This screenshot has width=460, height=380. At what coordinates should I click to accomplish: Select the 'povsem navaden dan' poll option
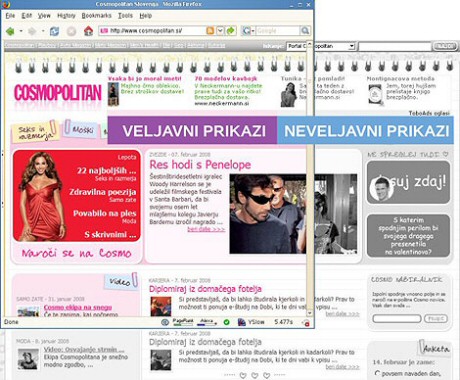point(377,373)
